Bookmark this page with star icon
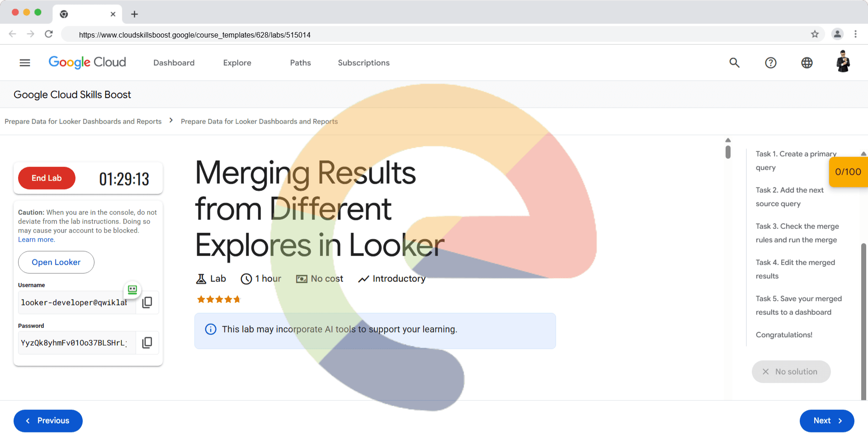Image resolution: width=868 pixels, height=441 pixels. (815, 34)
